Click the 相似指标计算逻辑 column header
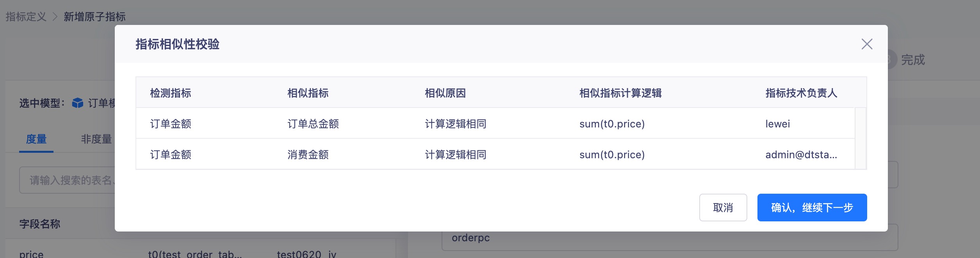The image size is (980, 258). pos(620,93)
